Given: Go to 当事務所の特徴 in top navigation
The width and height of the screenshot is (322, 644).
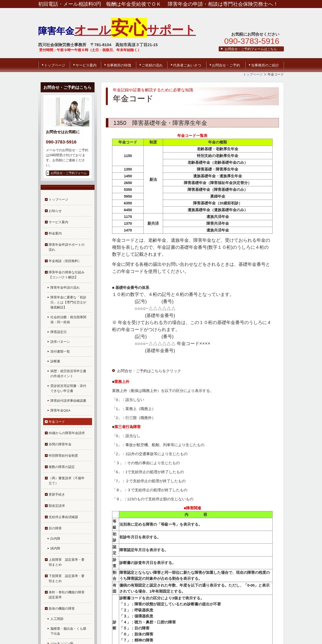Looking at the screenshot, I should [x=118, y=65].
